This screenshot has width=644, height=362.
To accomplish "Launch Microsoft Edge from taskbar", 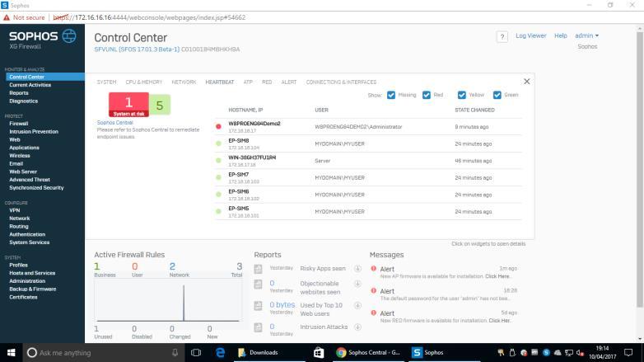I will click(220, 353).
